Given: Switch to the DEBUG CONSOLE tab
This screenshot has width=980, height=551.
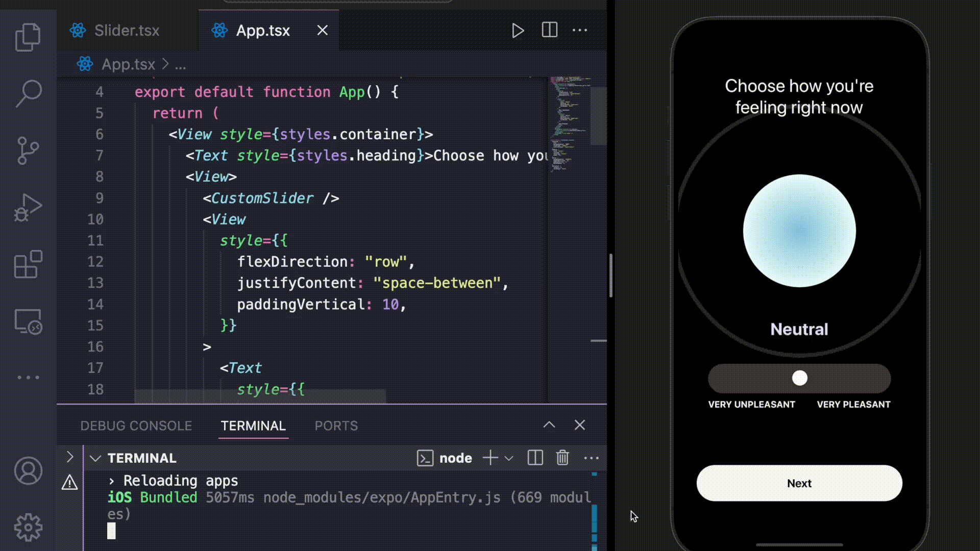Looking at the screenshot, I should tap(135, 425).
